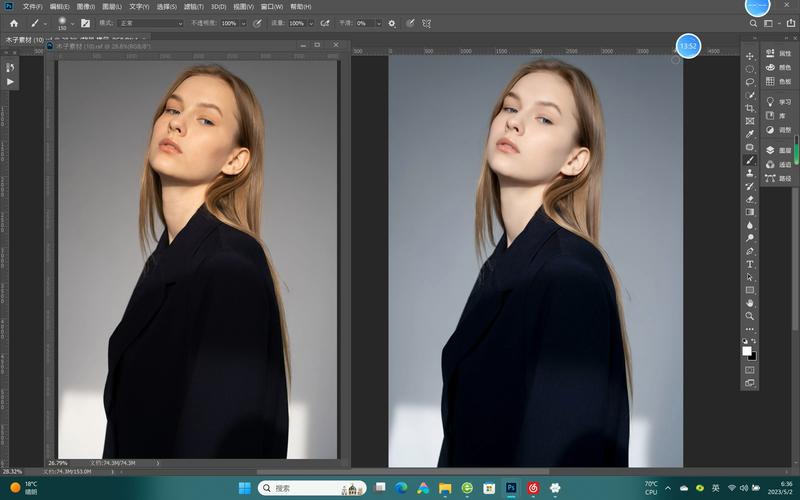
Task: Open the 图层 panel button
Action: 778,150
